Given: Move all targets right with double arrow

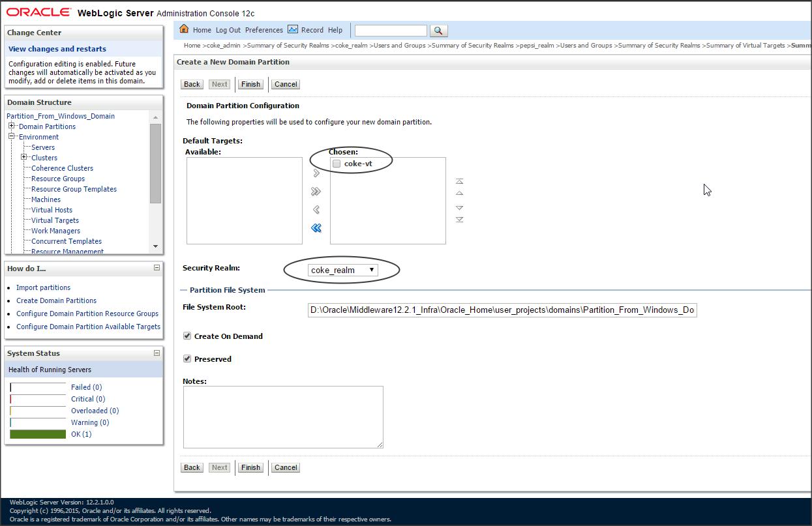Looking at the screenshot, I should click(316, 192).
